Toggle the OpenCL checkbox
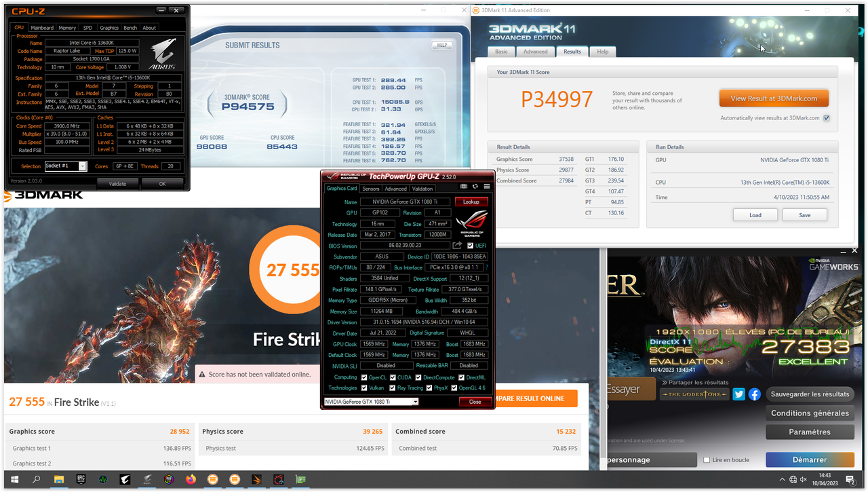The height and width of the screenshot is (492, 868). (365, 377)
